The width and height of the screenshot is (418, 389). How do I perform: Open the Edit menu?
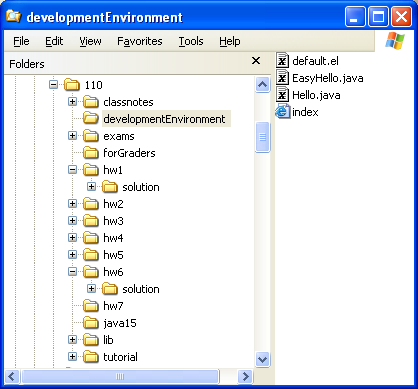point(54,41)
